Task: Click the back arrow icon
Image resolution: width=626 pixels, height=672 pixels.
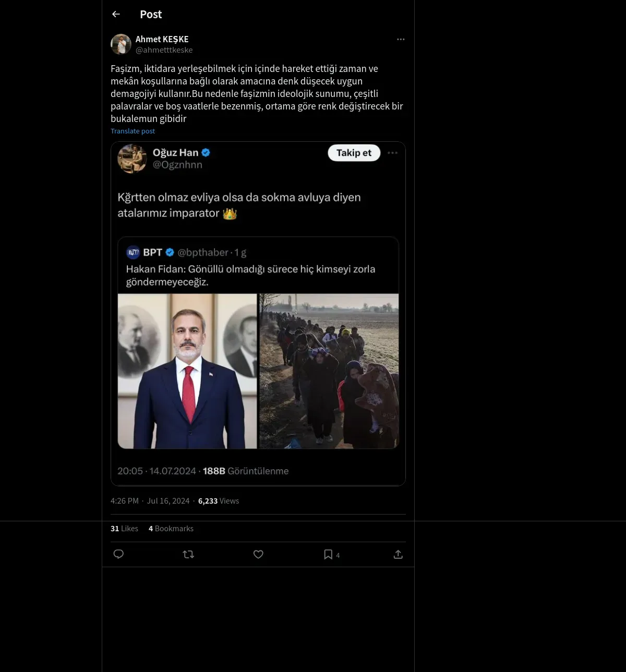Action: click(x=116, y=15)
